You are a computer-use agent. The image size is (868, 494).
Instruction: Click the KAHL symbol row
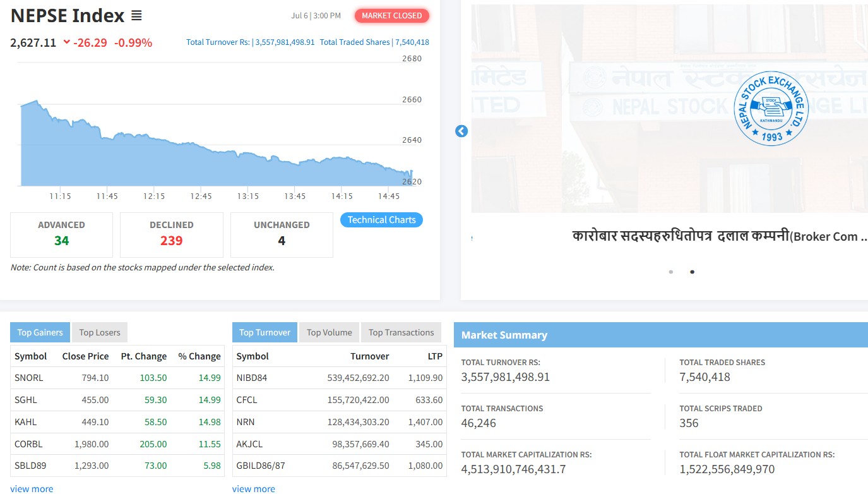(117, 422)
